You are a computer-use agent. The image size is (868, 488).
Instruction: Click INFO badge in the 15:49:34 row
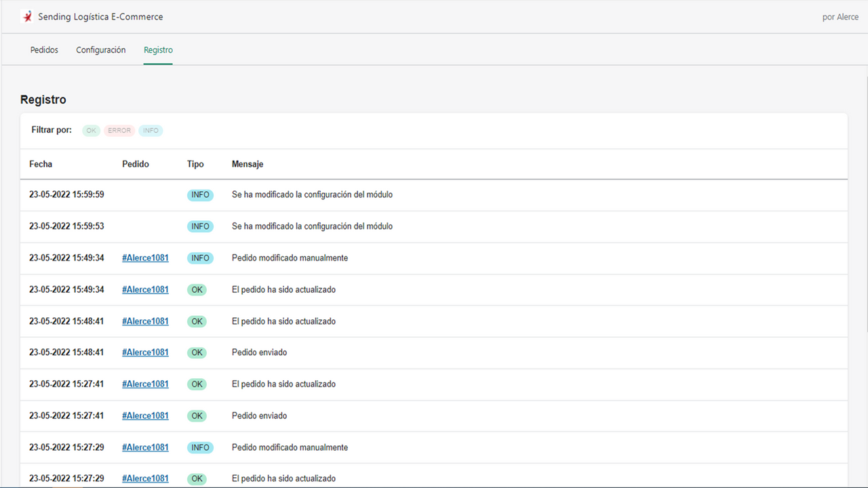click(200, 258)
